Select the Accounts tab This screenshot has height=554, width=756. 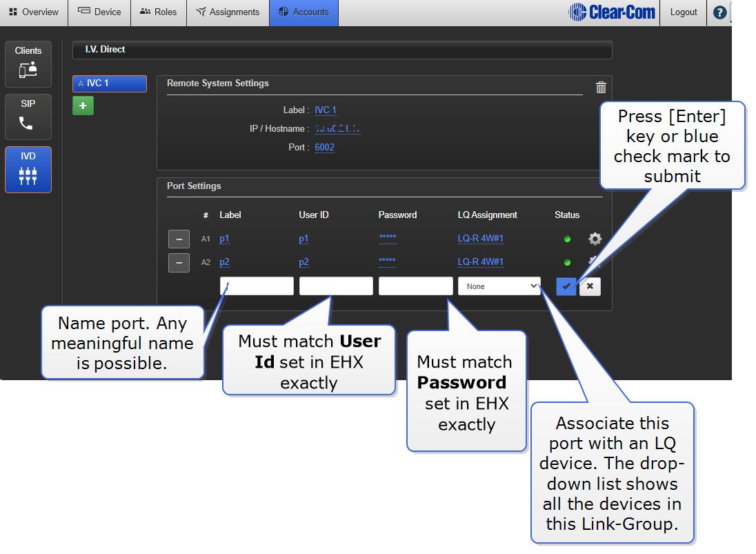[x=304, y=12]
